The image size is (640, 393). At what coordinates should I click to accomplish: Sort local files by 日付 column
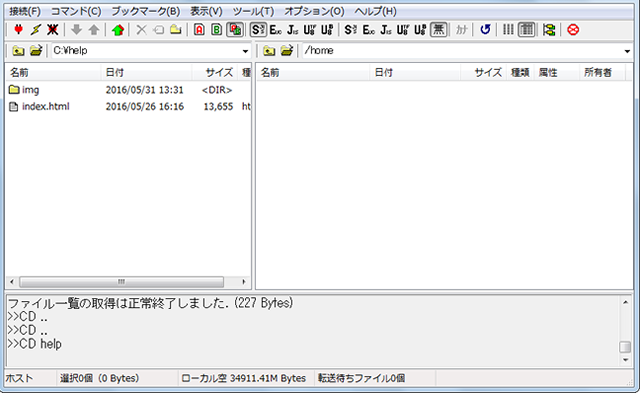coord(147,73)
